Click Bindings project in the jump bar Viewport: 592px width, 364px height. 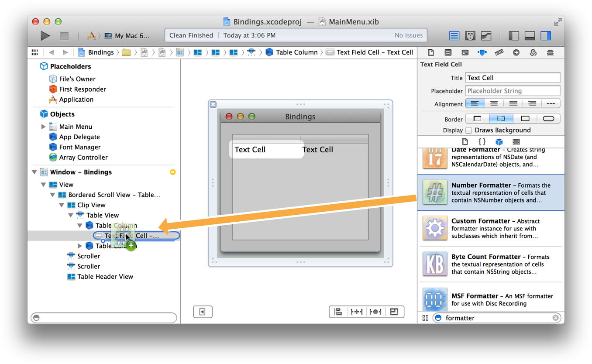point(96,52)
